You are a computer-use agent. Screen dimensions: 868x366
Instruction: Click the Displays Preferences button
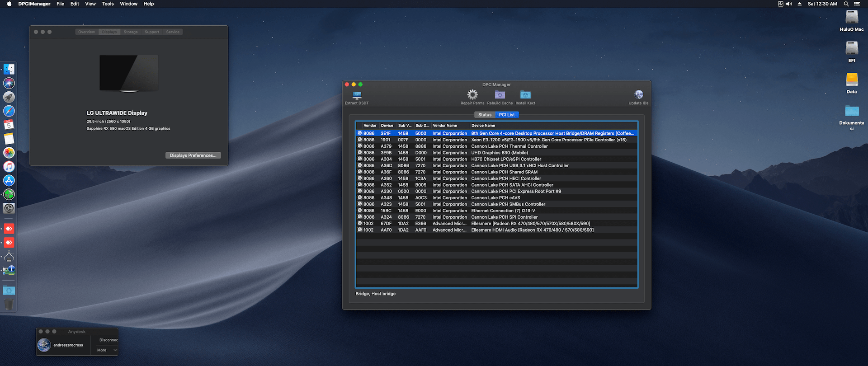tap(193, 155)
